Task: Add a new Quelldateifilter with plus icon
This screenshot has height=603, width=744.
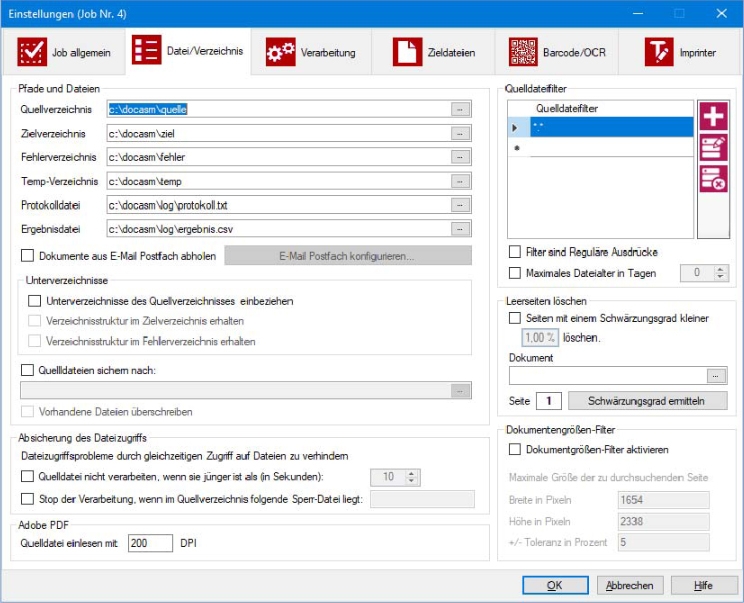Action: click(713, 116)
